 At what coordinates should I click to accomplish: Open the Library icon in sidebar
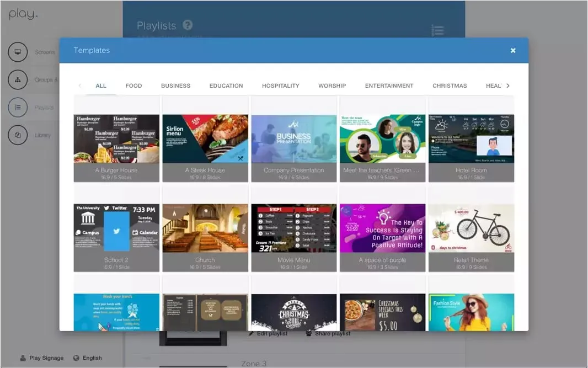[x=18, y=135]
